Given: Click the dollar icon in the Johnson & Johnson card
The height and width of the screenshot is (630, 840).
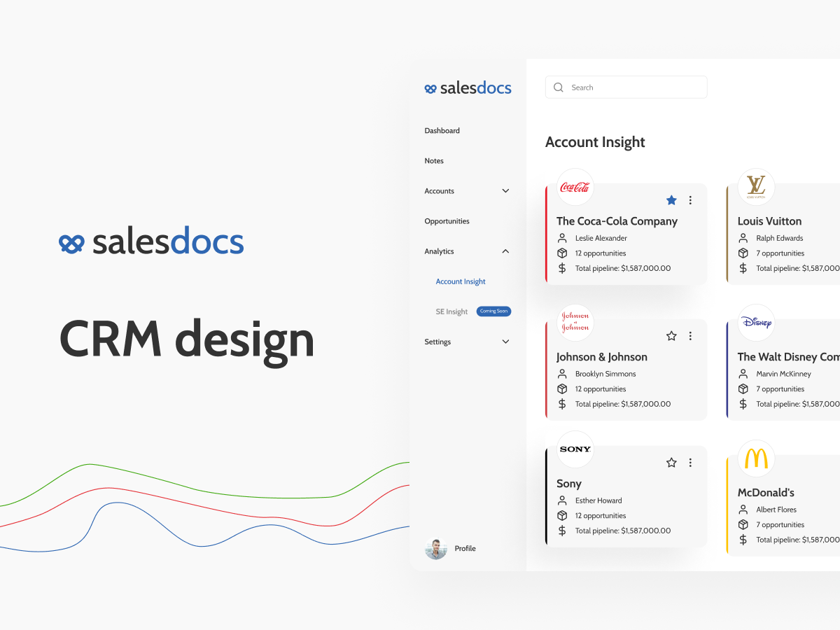Looking at the screenshot, I should [x=562, y=404].
